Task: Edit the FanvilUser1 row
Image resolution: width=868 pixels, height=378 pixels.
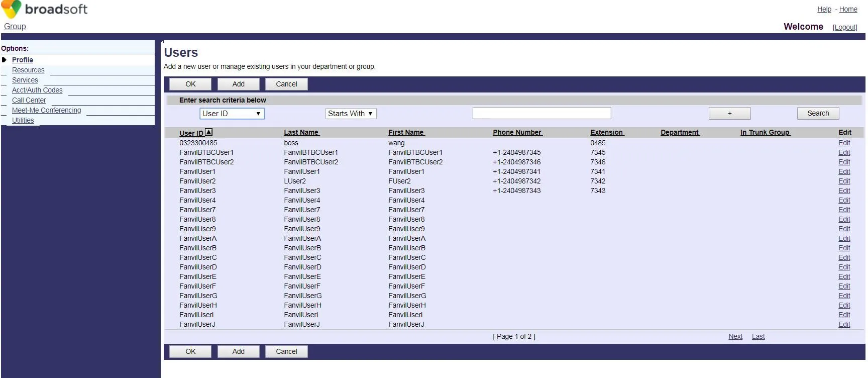Action: pos(844,171)
